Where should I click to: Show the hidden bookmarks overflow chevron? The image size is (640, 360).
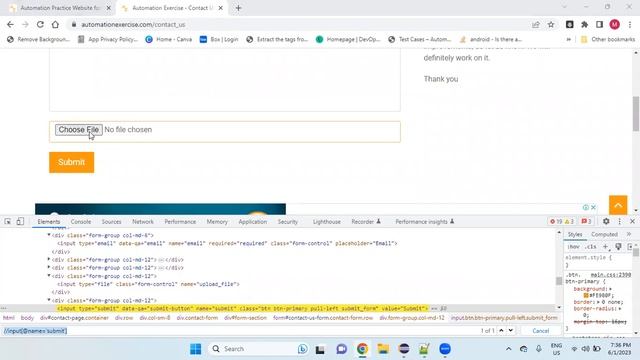click(x=569, y=39)
